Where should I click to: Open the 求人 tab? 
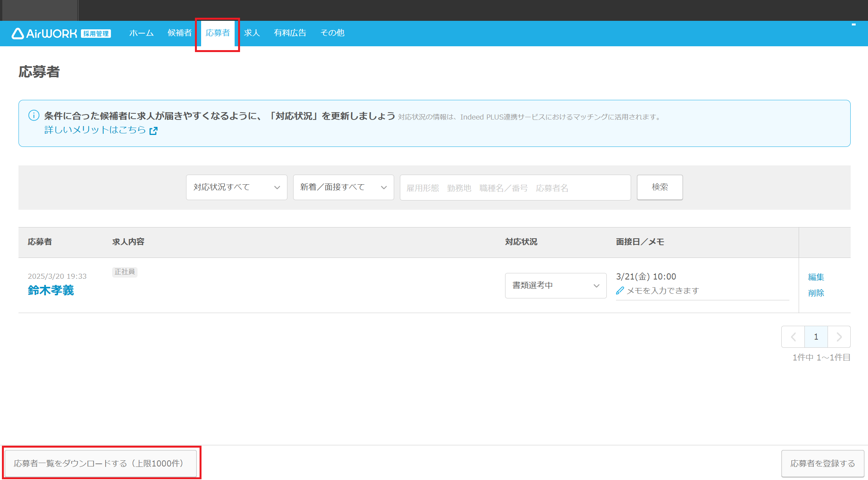[252, 33]
